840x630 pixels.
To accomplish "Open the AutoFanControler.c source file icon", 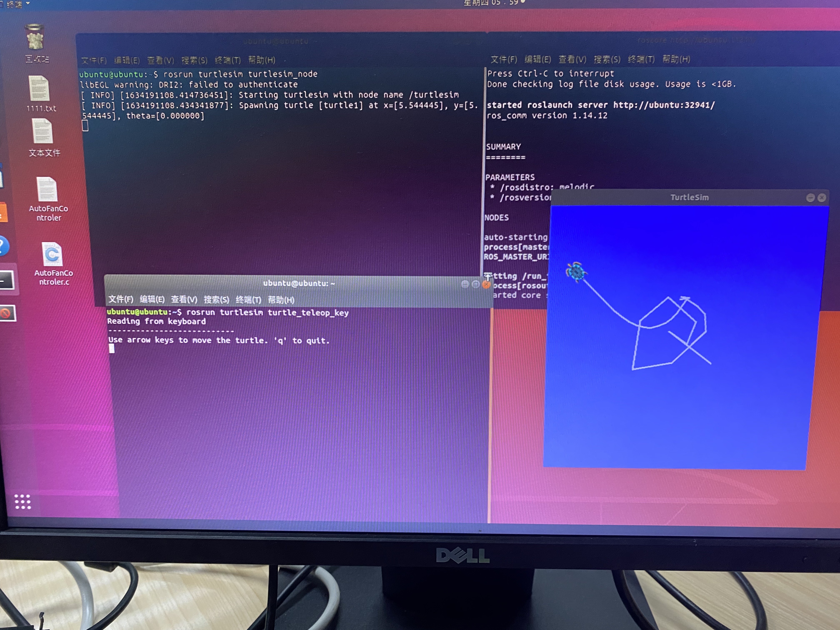I will (x=52, y=254).
